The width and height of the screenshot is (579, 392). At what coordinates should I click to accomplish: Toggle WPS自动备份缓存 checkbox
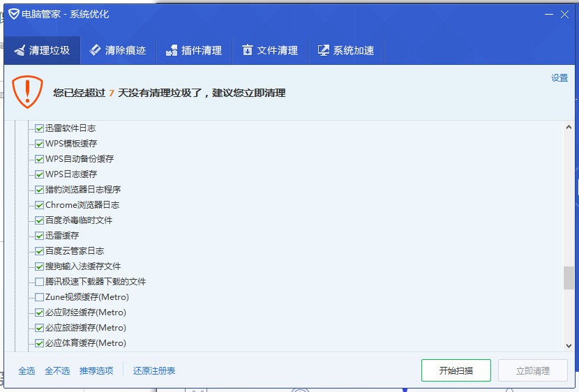39,159
